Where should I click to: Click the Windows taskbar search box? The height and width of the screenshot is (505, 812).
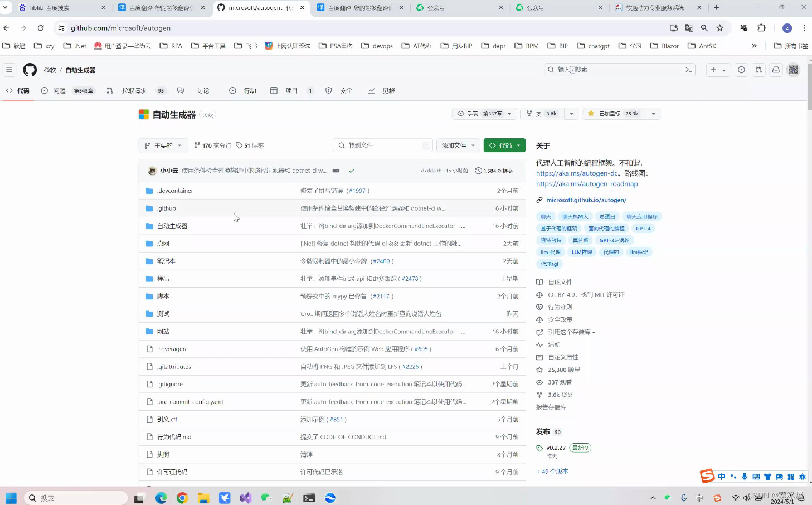pos(76,498)
